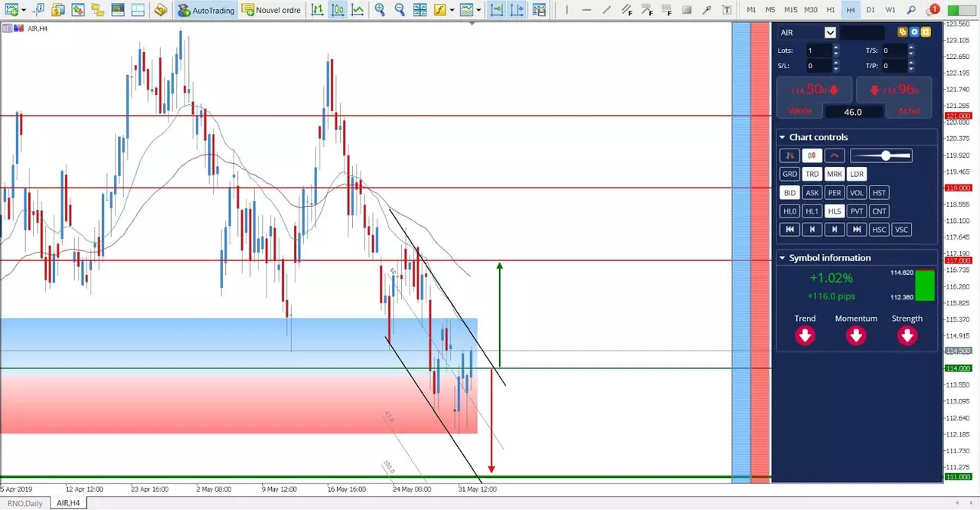Viewport: 980px width, 510px height.
Task: Switch to H1 timeframe
Action: pos(831,10)
